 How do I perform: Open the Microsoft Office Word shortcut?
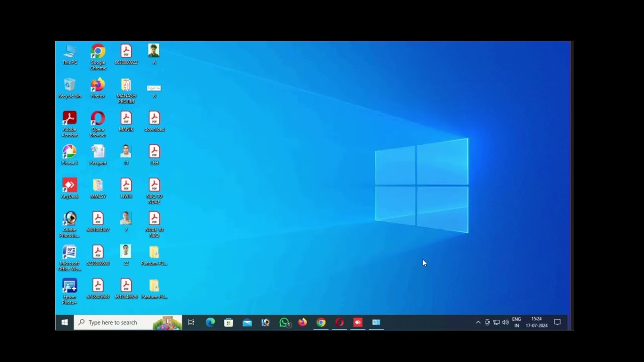pyautogui.click(x=69, y=258)
